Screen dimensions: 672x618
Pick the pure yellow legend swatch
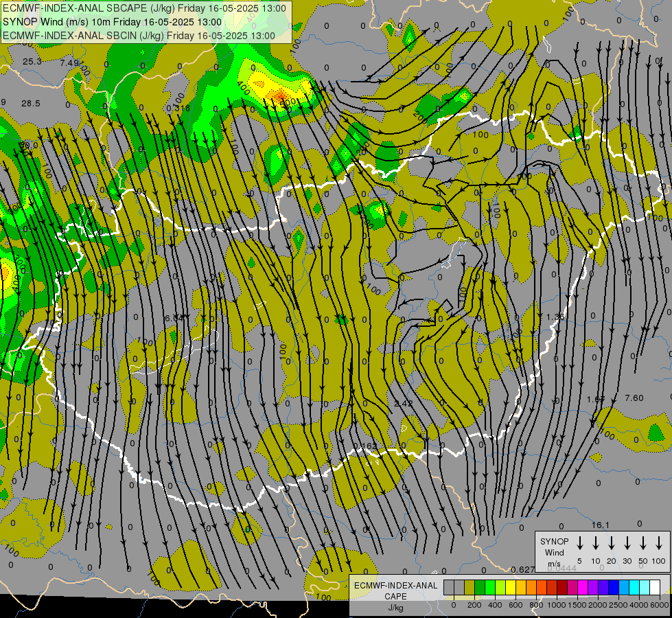pos(511,587)
